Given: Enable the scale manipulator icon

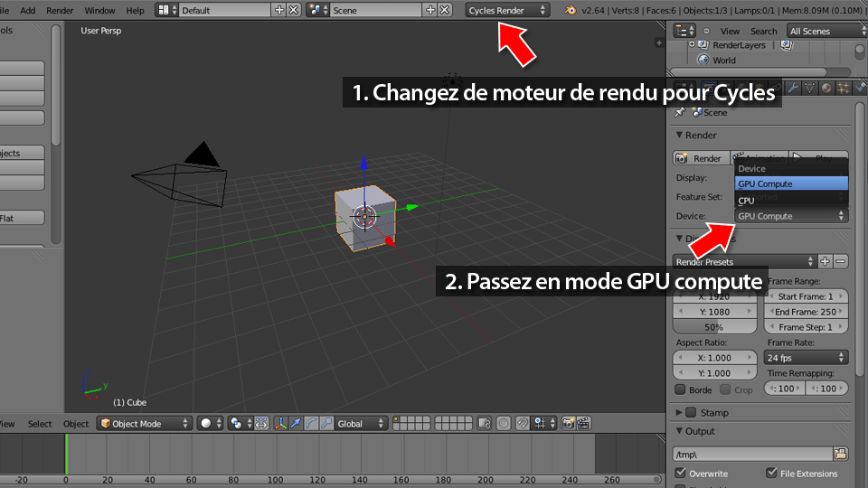Looking at the screenshot, I should point(326,423).
